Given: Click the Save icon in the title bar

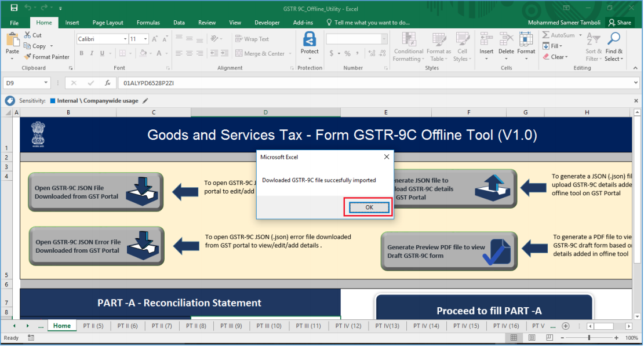Looking at the screenshot, I should (x=14, y=8).
